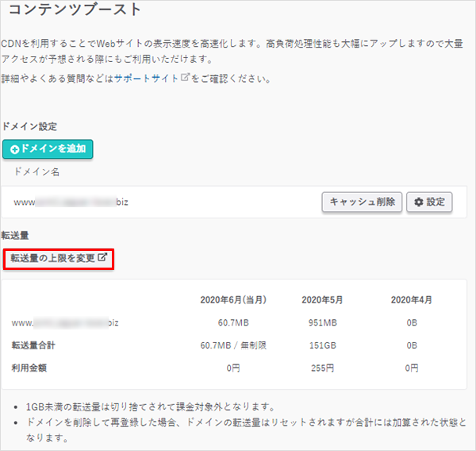This screenshot has height=451, width=476.
Task: Open domain 設定 button
Action: (x=429, y=202)
